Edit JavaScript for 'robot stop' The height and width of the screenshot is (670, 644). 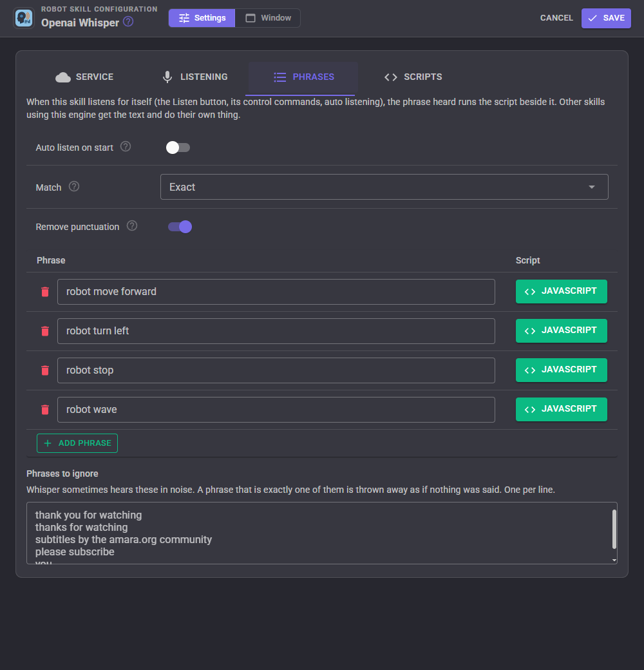click(x=561, y=370)
